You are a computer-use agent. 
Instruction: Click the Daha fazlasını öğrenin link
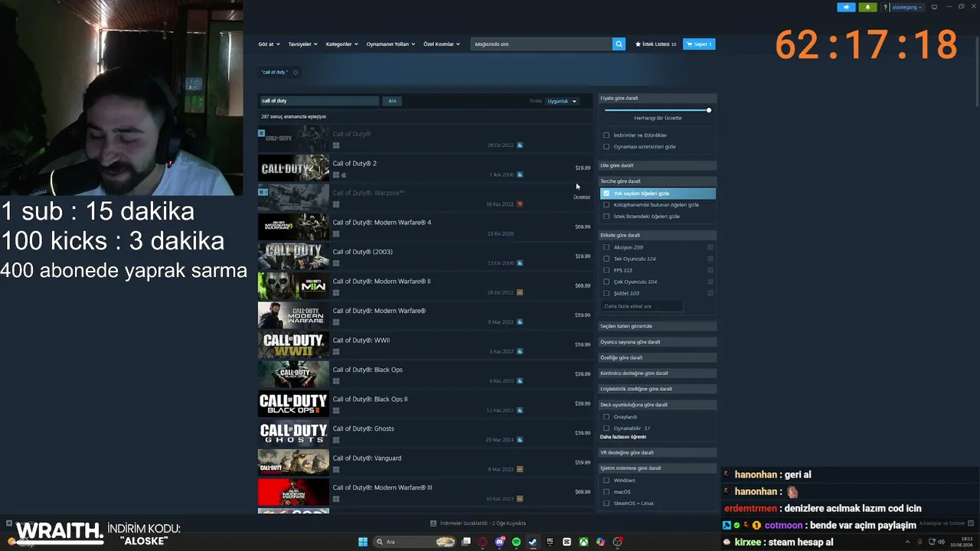coord(623,437)
